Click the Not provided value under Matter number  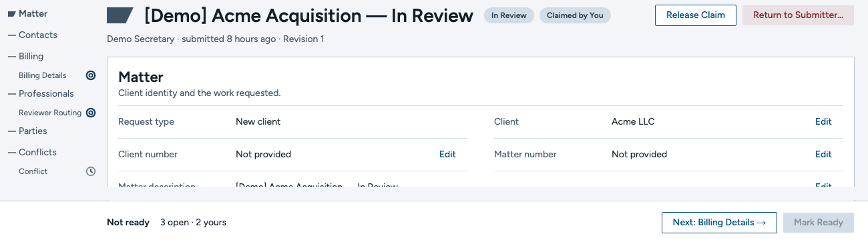coord(639,154)
